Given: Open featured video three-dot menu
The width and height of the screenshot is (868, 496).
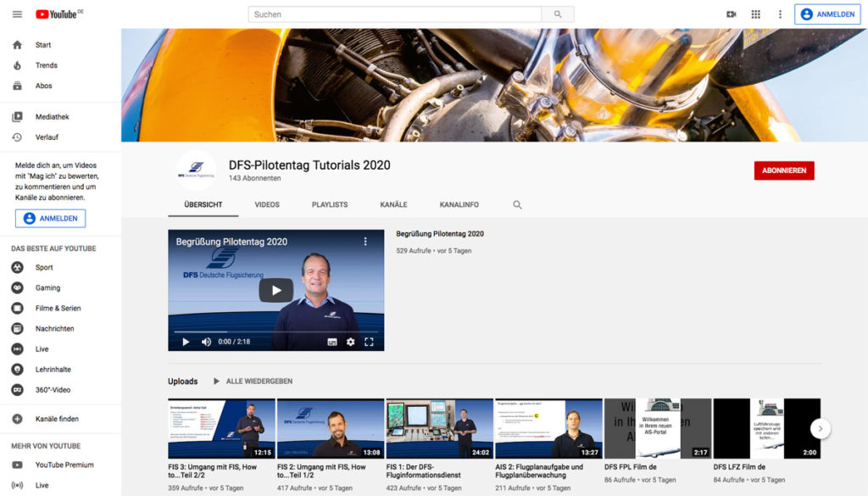Looking at the screenshot, I should point(365,242).
